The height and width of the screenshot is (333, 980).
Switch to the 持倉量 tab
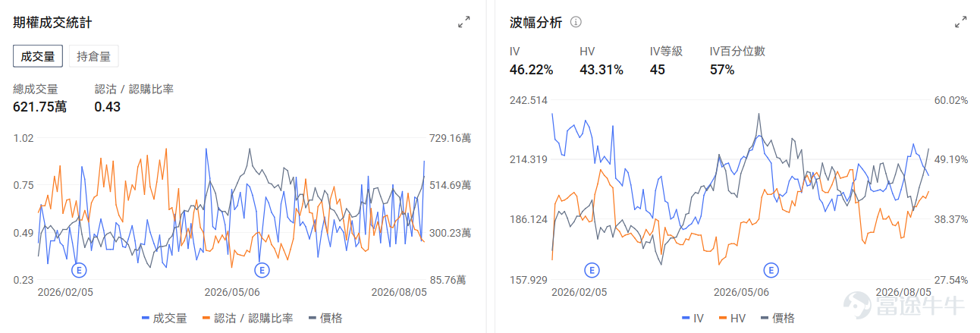click(x=94, y=56)
